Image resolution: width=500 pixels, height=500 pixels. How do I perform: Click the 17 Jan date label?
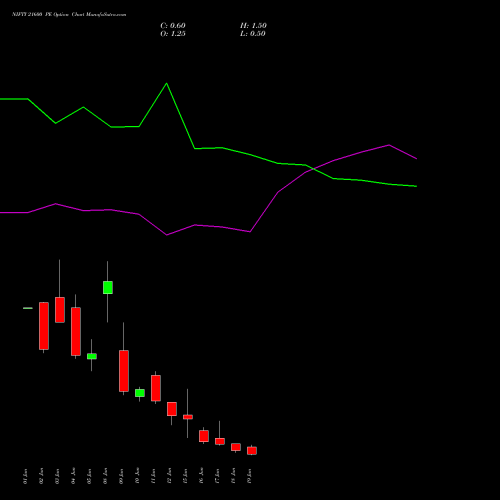217,476
